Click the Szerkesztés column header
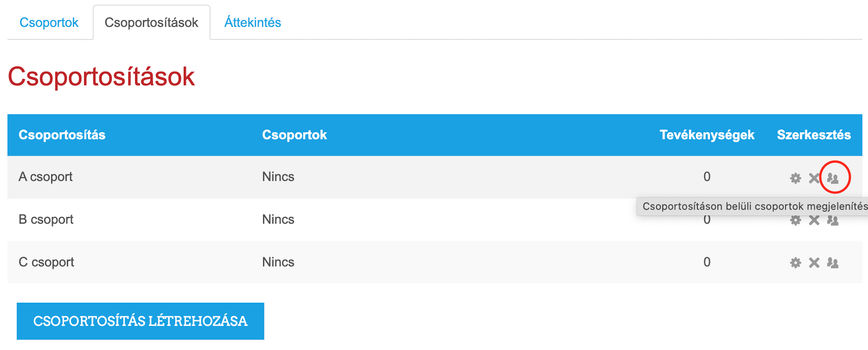The height and width of the screenshot is (350, 868). pos(814,134)
